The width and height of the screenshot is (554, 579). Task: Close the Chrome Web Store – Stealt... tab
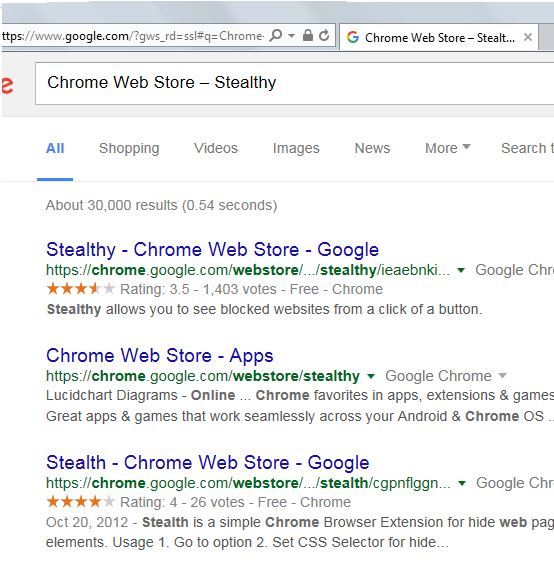pyautogui.click(x=528, y=37)
